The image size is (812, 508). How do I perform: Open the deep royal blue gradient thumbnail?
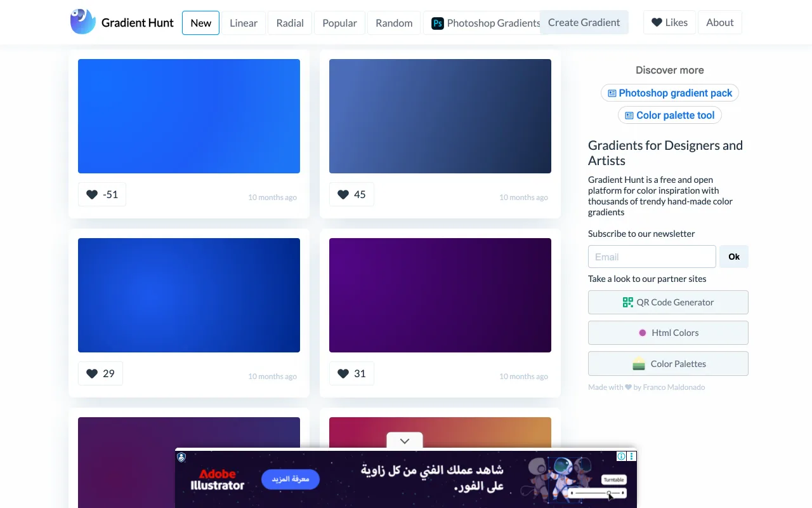189,295
